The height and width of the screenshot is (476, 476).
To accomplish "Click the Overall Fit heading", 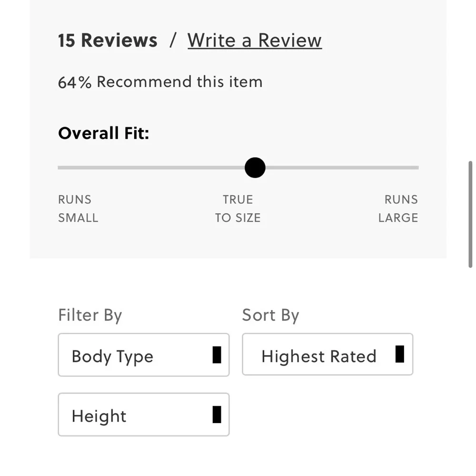I will coord(103,134).
